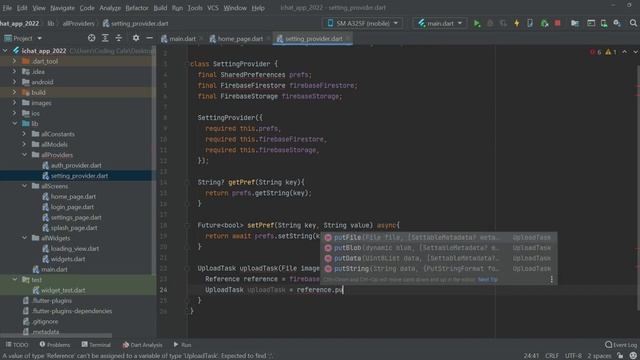Open Device Manager icon in toolbar
Image resolution: width=640 pixels, height=360 pixels.
[604, 24]
